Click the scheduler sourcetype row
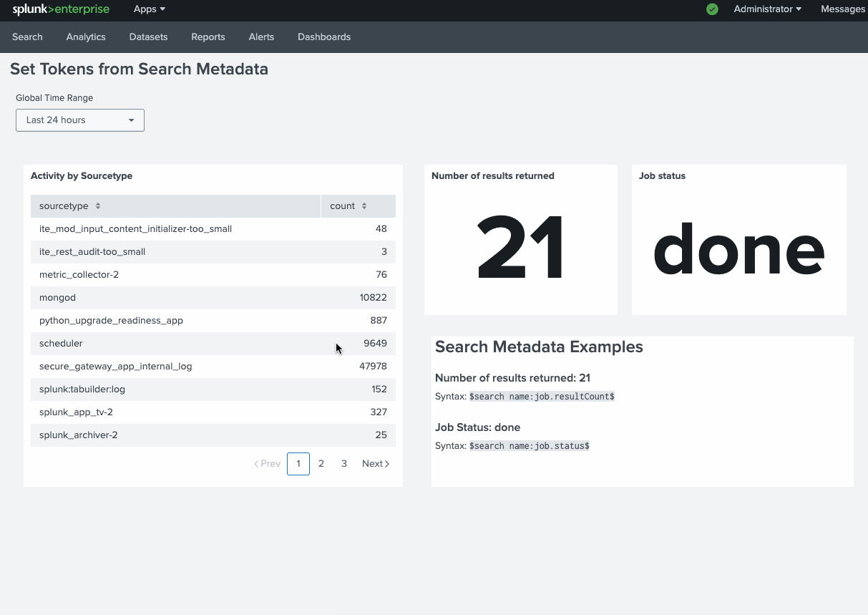 point(61,344)
